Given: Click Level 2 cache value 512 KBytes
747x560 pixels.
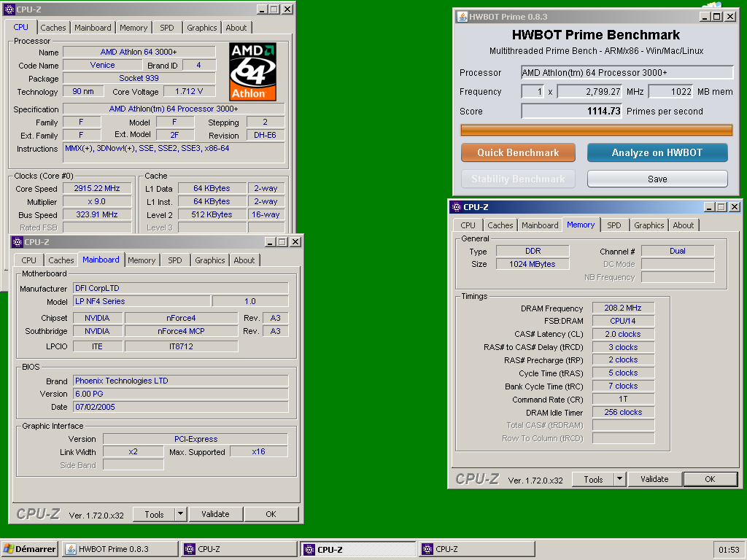Looking at the screenshot, I should (212, 215).
